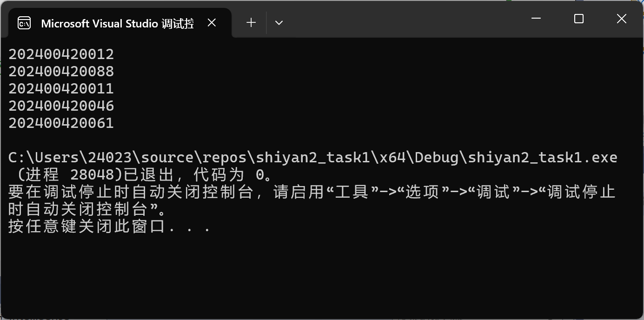This screenshot has width=644, height=320.
Task: Expand the new tab profile dropdown chevron
Action: [x=279, y=22]
